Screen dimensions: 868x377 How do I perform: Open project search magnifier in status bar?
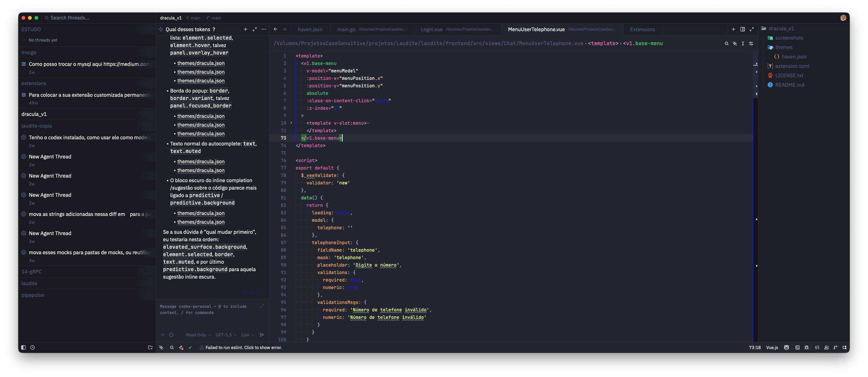(x=172, y=347)
